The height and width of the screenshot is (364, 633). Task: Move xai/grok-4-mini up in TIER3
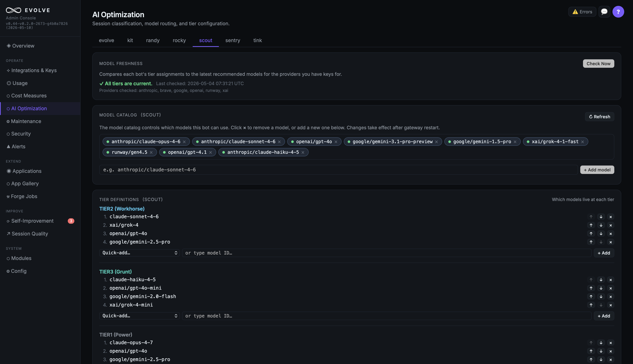point(591,305)
